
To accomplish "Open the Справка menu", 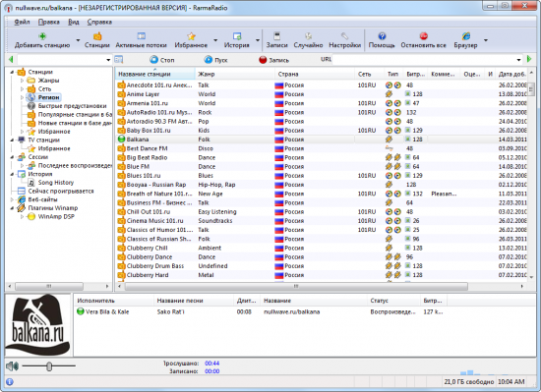I will [99, 22].
